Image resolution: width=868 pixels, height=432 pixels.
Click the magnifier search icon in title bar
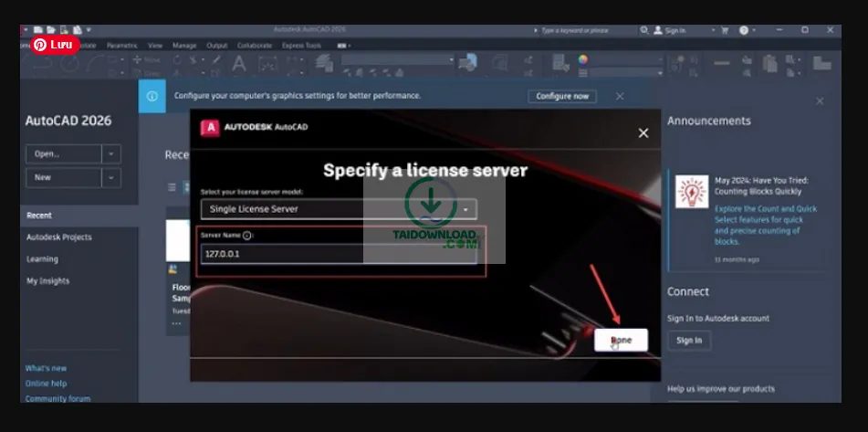644,30
